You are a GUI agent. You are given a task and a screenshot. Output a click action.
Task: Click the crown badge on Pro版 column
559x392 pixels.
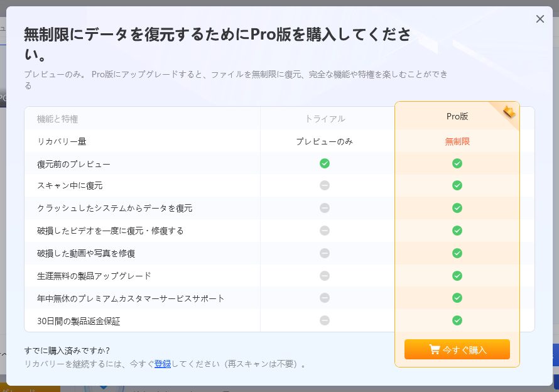click(x=509, y=112)
